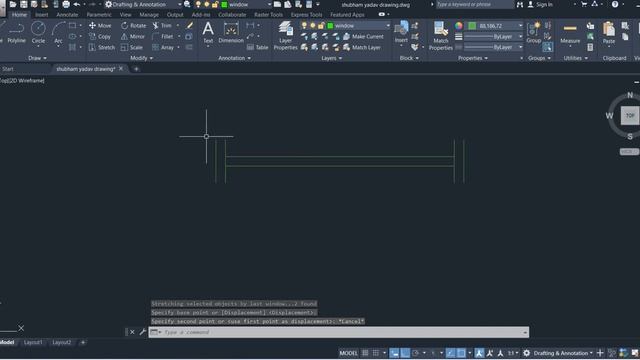The height and width of the screenshot is (360, 640).
Task: Toggle layer on/off lightbulb in Layers panel
Action: pyautogui.click(x=304, y=25)
